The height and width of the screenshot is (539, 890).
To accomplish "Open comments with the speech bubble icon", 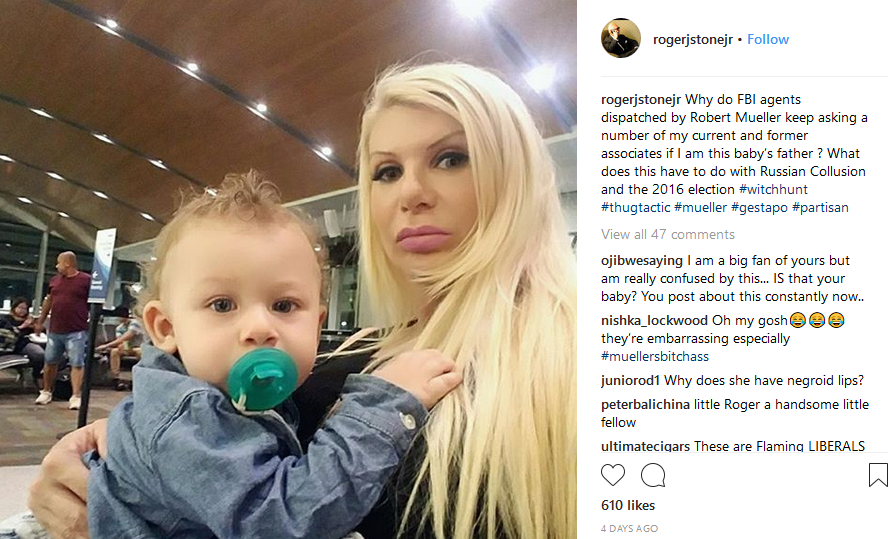I will (653, 475).
